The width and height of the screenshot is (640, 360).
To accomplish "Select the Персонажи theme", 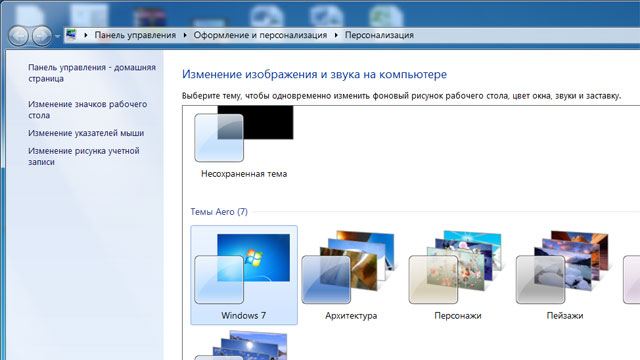I will click(458, 275).
